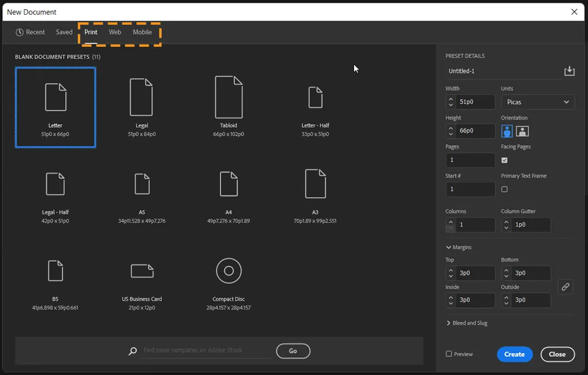Click the chain icon to link margin values
Screen dimensions: 588x375
(565, 287)
